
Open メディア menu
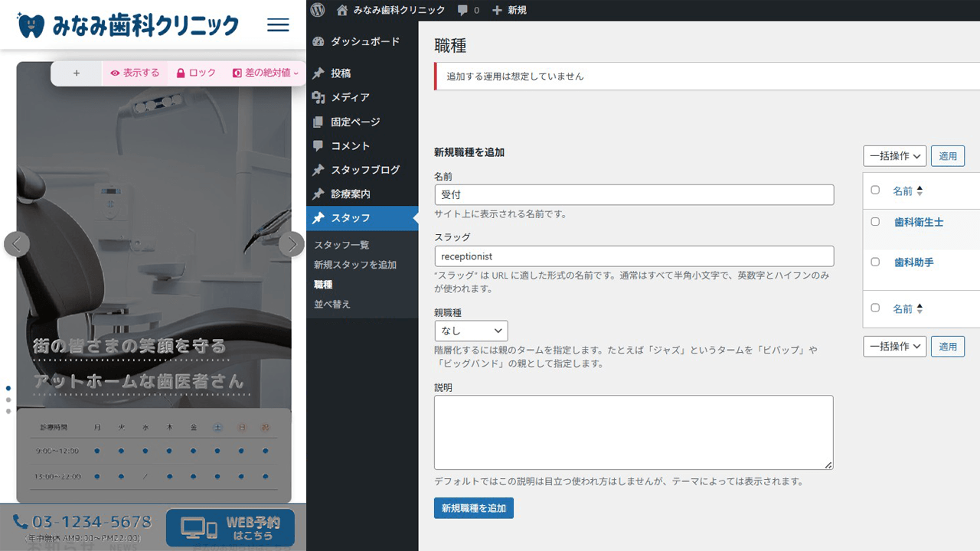(x=362, y=98)
